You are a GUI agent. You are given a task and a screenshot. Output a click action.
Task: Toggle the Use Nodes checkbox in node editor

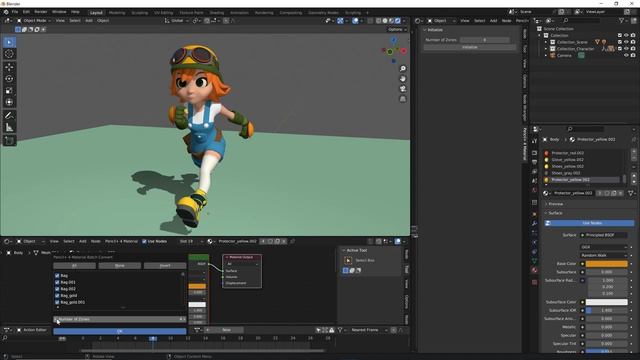click(x=144, y=241)
